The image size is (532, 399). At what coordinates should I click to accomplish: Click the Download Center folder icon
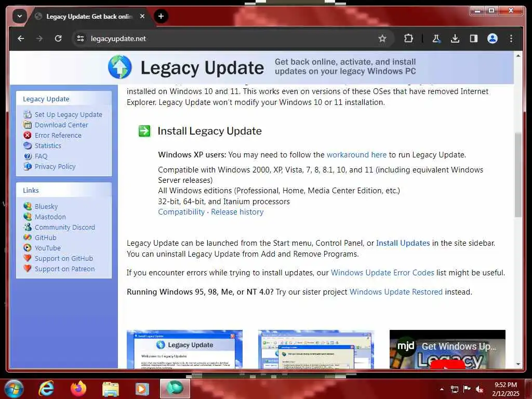28,125
